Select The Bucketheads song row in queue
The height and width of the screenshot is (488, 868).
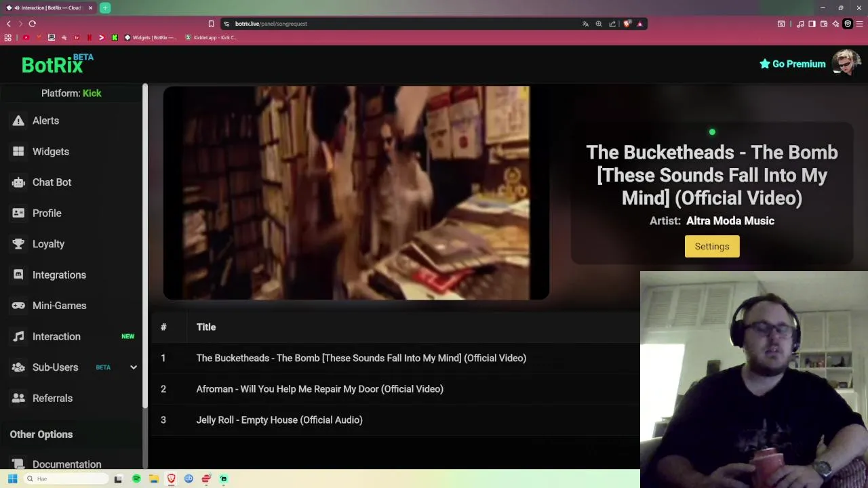point(395,358)
